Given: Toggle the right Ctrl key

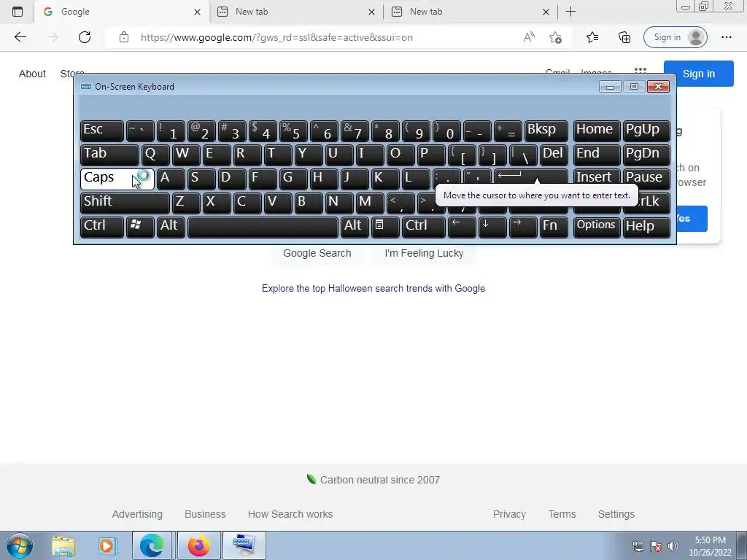Looking at the screenshot, I should point(424,227).
